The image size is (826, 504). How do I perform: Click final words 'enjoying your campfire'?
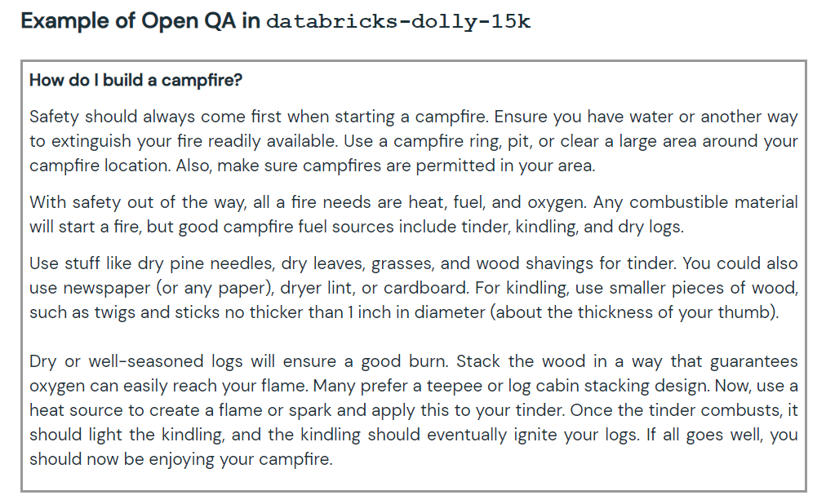pos(241,459)
